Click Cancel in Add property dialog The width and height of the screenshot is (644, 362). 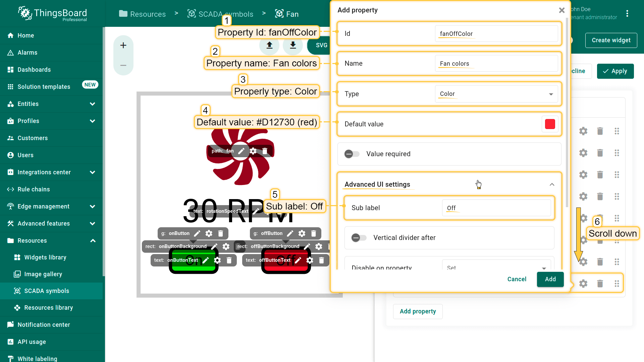[517, 279]
